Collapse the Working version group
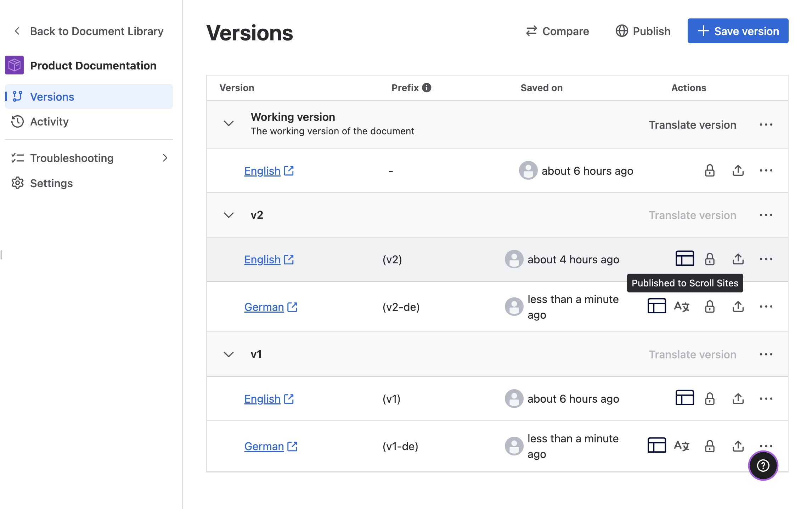Image resolution: width=812 pixels, height=509 pixels. [x=229, y=124]
